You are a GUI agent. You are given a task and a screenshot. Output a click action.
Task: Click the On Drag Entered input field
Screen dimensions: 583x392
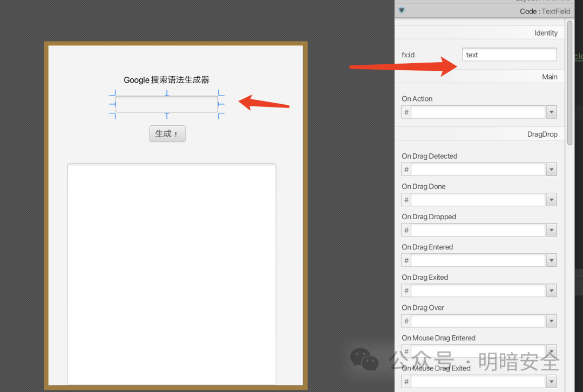tap(478, 260)
